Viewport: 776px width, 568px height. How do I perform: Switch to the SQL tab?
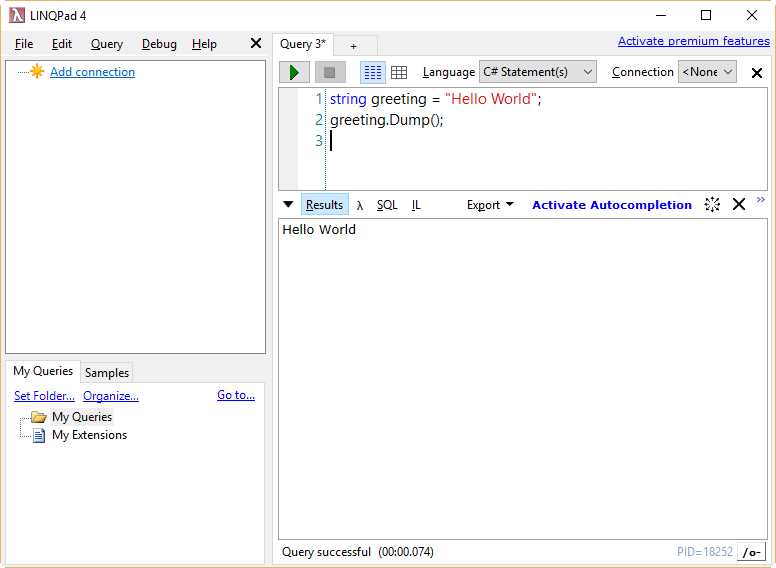click(387, 205)
